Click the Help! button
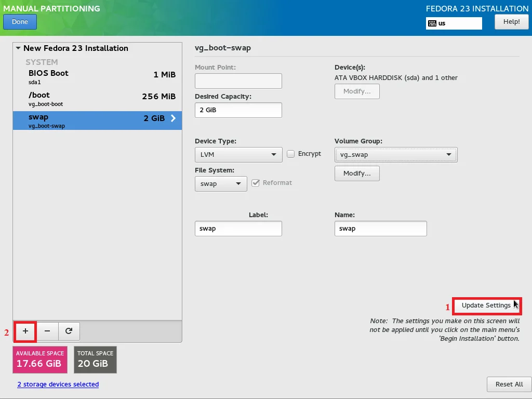The image size is (532, 399). (x=511, y=22)
